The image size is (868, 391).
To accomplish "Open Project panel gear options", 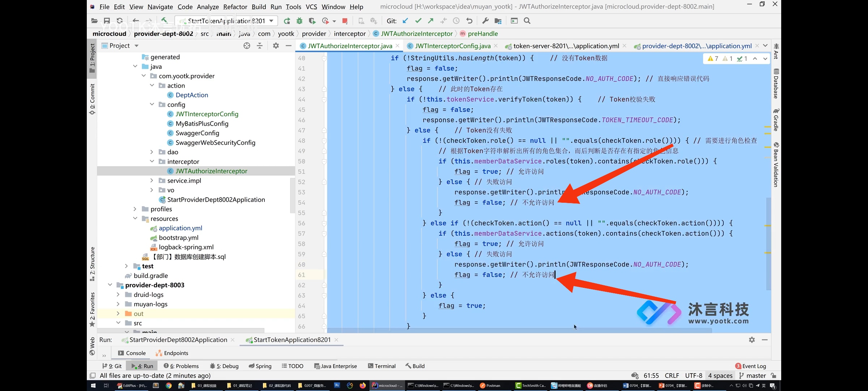I will click(x=276, y=46).
